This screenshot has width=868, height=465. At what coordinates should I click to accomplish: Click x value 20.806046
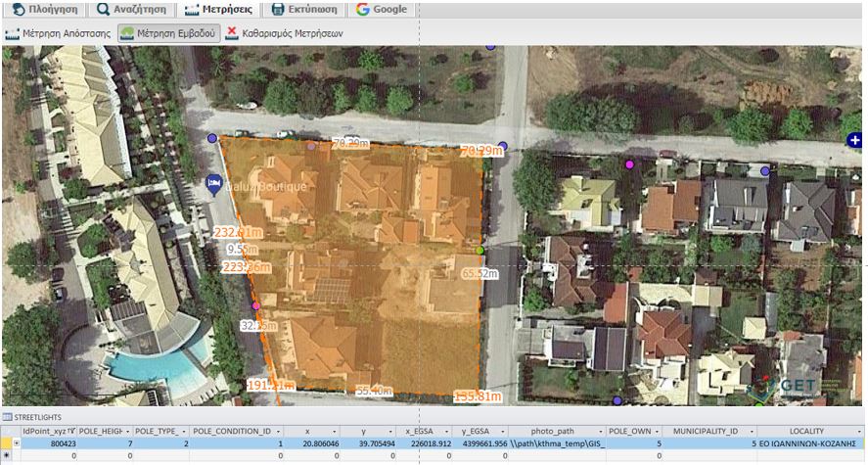(x=320, y=444)
